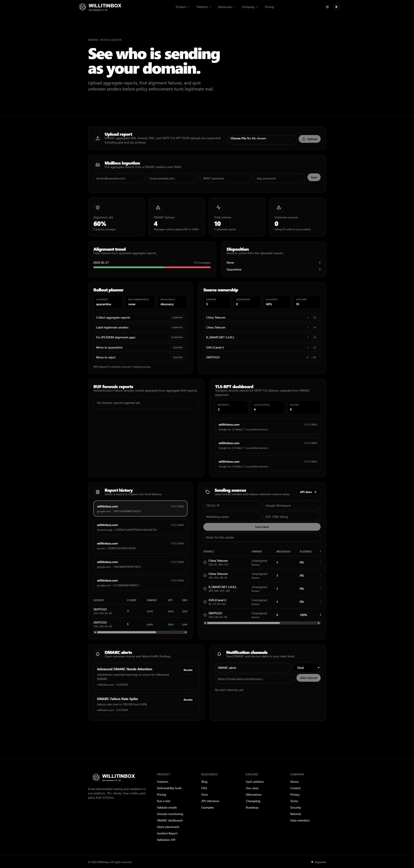The width and height of the screenshot is (414, 868).
Task: Click the Unknown sources warning icon
Action: (x=279, y=207)
